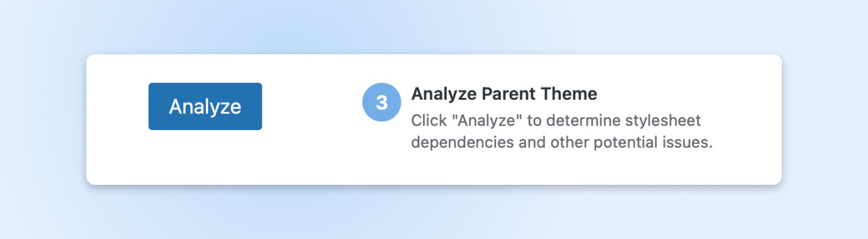Screen dimensions: 868x239
Task: Click the word "Analyze" in the bold heading
Action: click(x=444, y=94)
